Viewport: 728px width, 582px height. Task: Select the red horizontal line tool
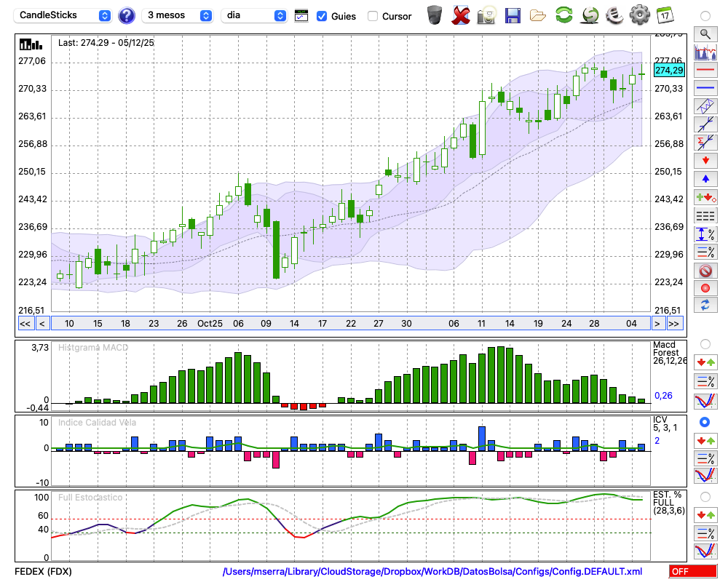tap(705, 70)
